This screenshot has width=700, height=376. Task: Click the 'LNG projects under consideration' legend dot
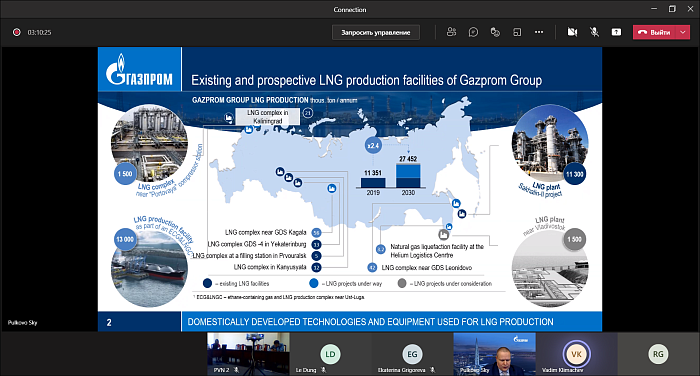(x=402, y=283)
